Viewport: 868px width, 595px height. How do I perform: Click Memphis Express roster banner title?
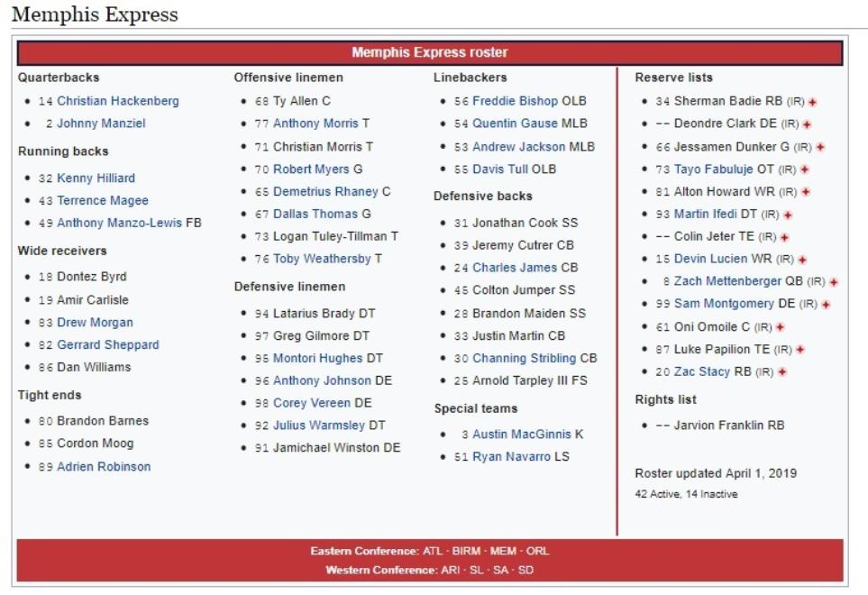coord(430,52)
